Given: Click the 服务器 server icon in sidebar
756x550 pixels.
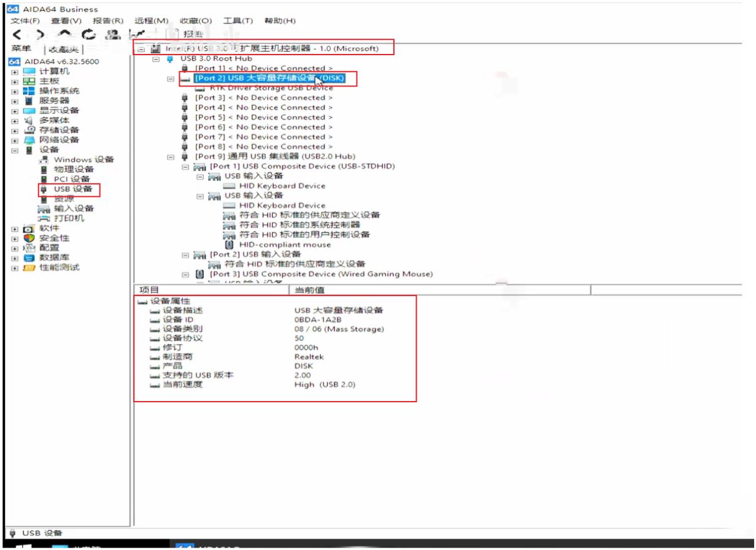Looking at the screenshot, I should (x=28, y=101).
